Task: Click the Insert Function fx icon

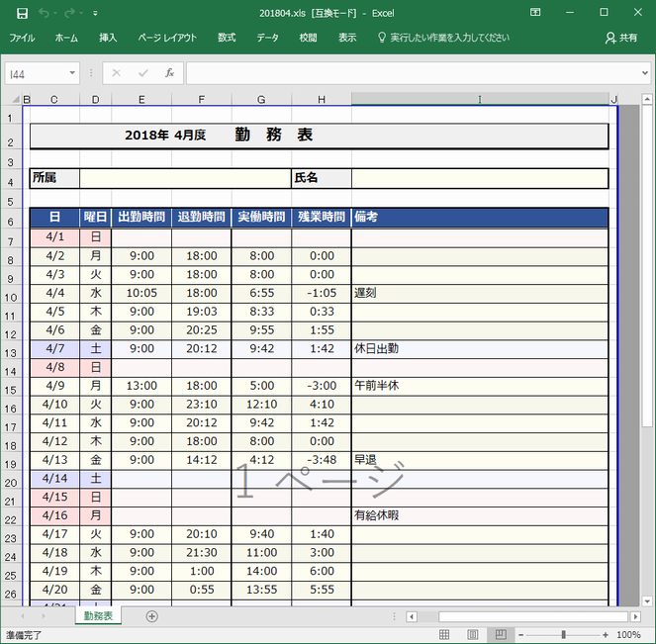Action: tap(169, 73)
